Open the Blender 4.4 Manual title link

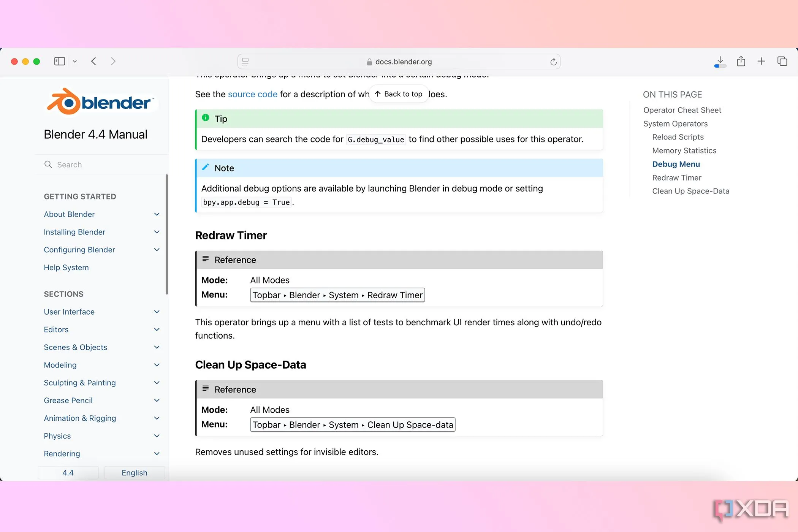(x=95, y=135)
